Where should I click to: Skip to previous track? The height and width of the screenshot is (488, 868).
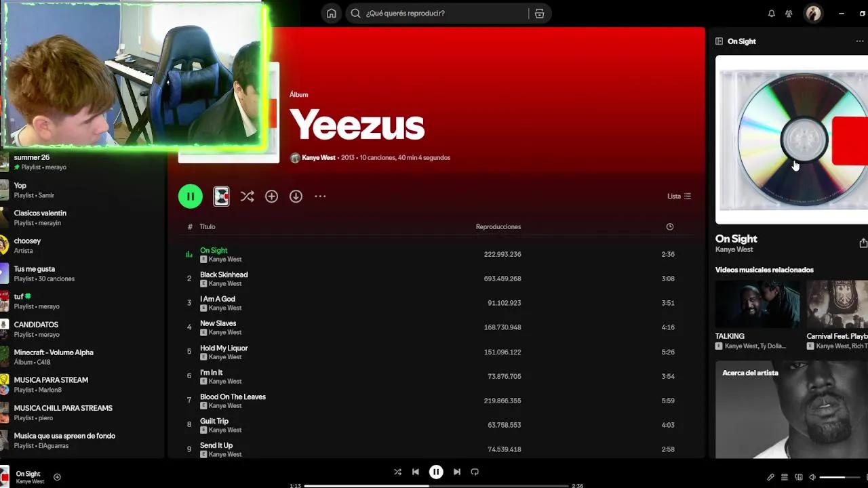coord(416,472)
